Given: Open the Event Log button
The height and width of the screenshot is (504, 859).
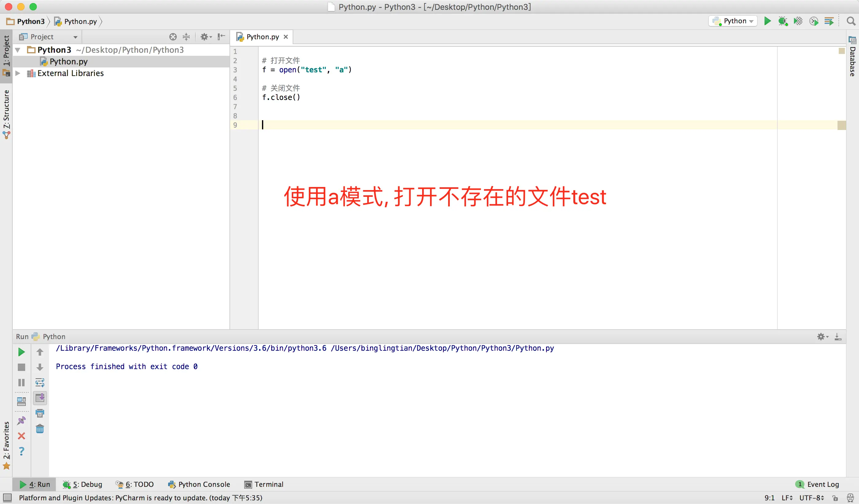Looking at the screenshot, I should [x=818, y=484].
